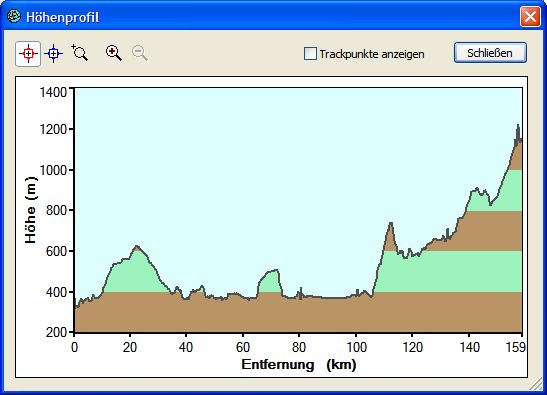This screenshot has width=547, height=395.
Task: Click the Höhenprofil title bar text
Action: tap(63, 17)
